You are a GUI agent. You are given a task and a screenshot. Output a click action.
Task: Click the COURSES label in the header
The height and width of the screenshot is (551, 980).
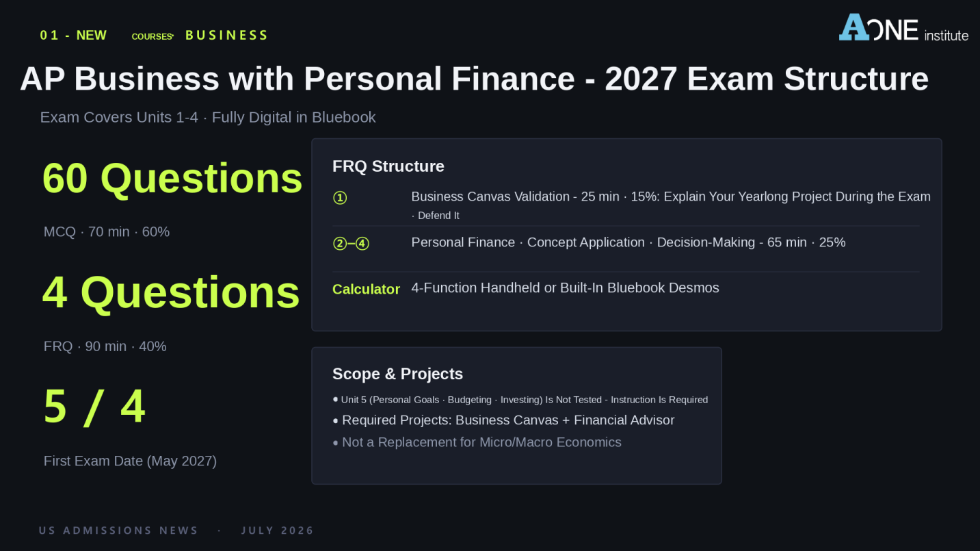pyautogui.click(x=153, y=36)
